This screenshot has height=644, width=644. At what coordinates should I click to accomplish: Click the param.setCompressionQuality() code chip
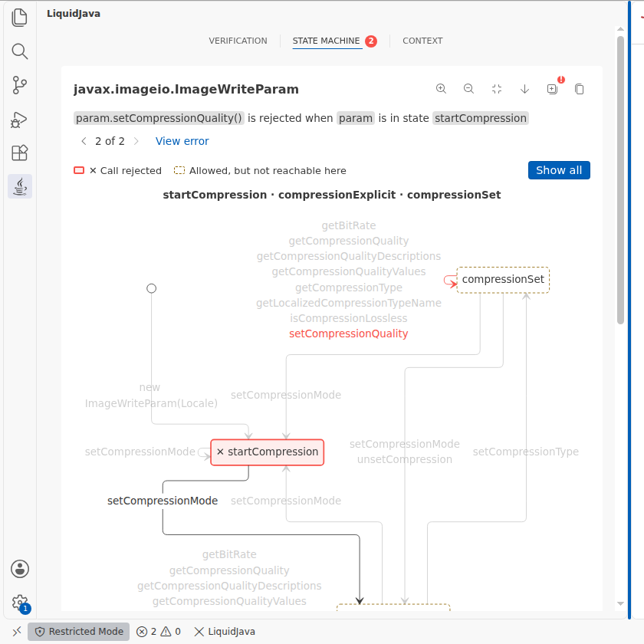159,118
